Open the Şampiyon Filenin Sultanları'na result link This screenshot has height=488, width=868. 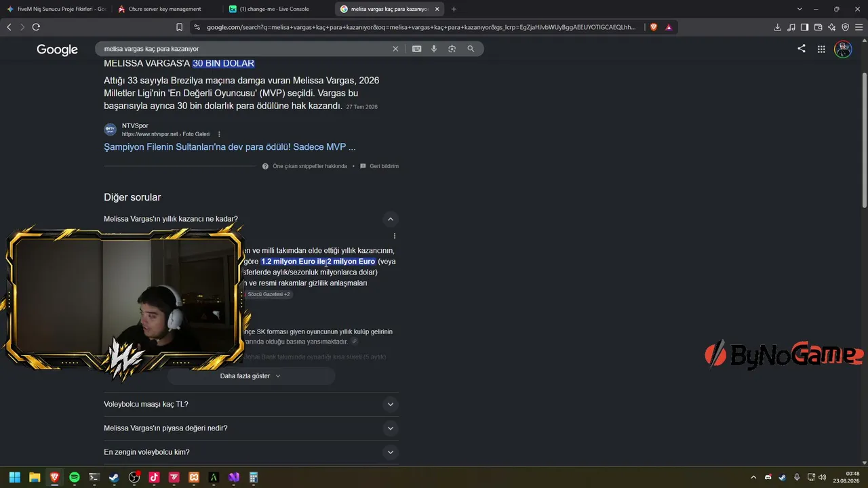point(230,146)
